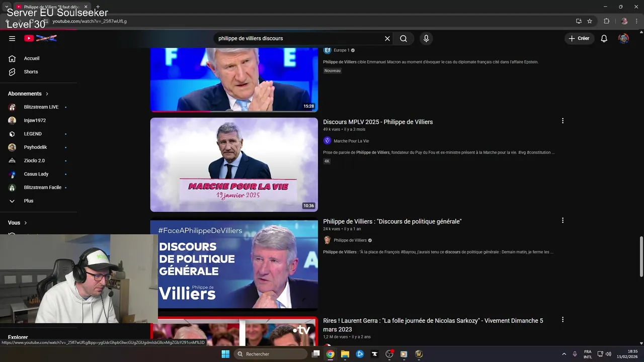Click the 4K badge under MPLV video
Screen dimensions: 644x362
tap(327, 161)
